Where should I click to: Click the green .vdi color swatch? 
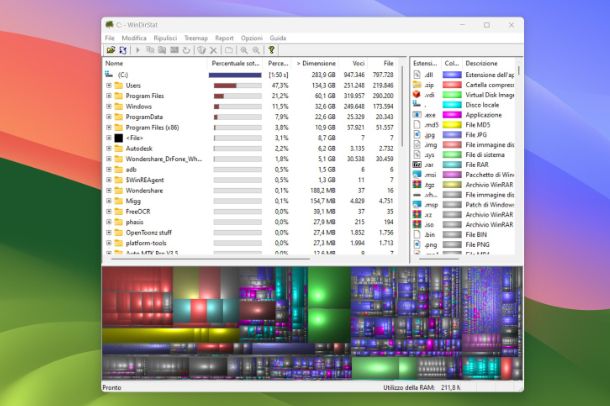452,94
